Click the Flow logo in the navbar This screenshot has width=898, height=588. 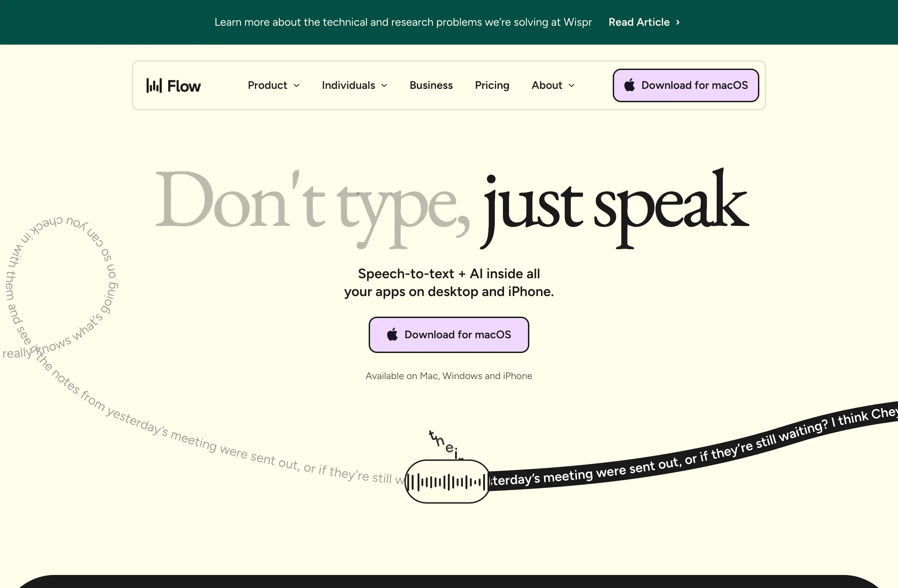173,86
